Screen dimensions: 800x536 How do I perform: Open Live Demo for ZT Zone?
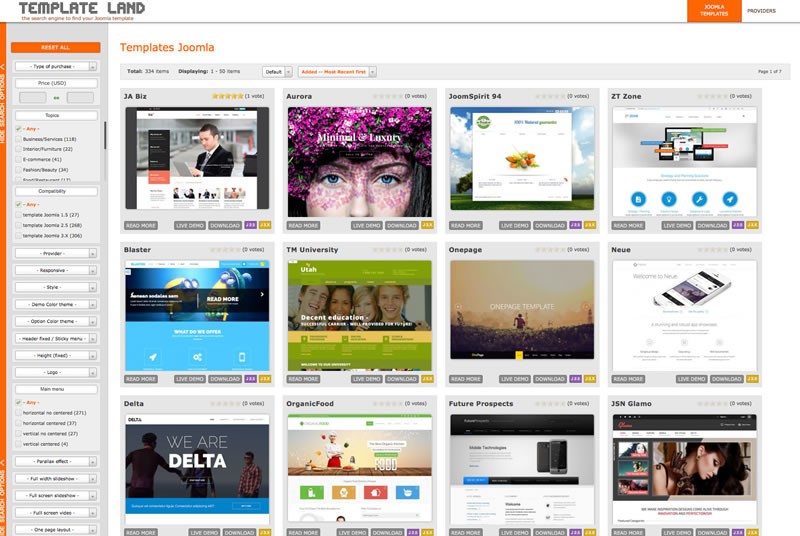[677, 225]
